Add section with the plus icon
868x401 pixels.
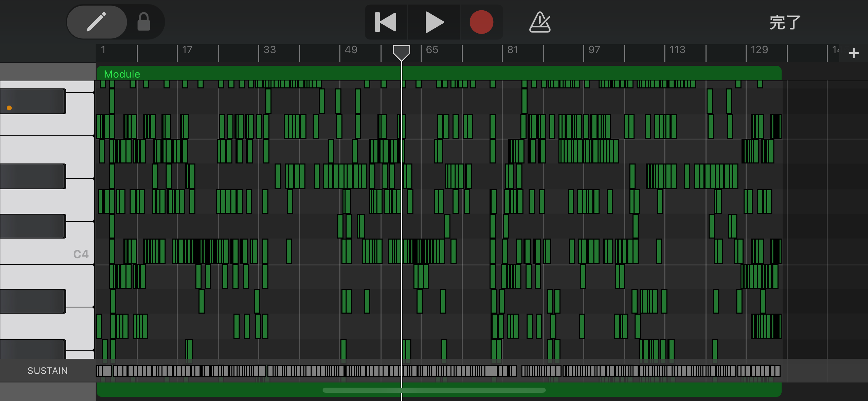[x=853, y=53]
